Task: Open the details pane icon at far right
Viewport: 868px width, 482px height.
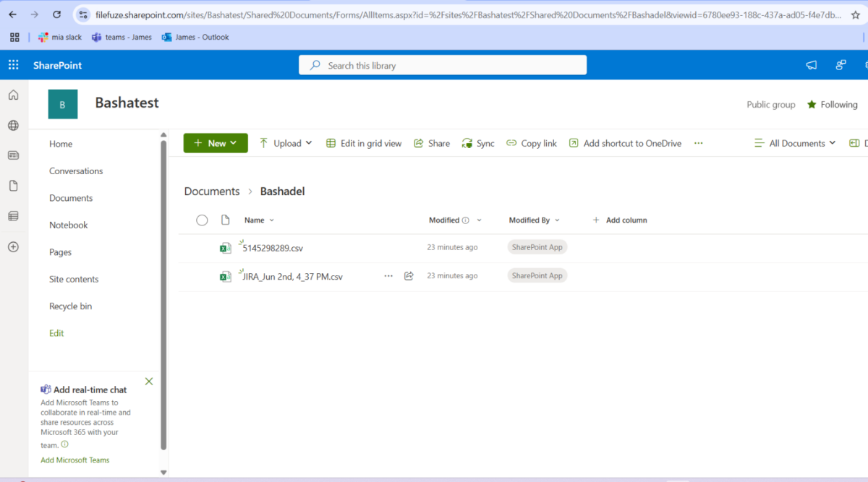Action: click(x=856, y=143)
